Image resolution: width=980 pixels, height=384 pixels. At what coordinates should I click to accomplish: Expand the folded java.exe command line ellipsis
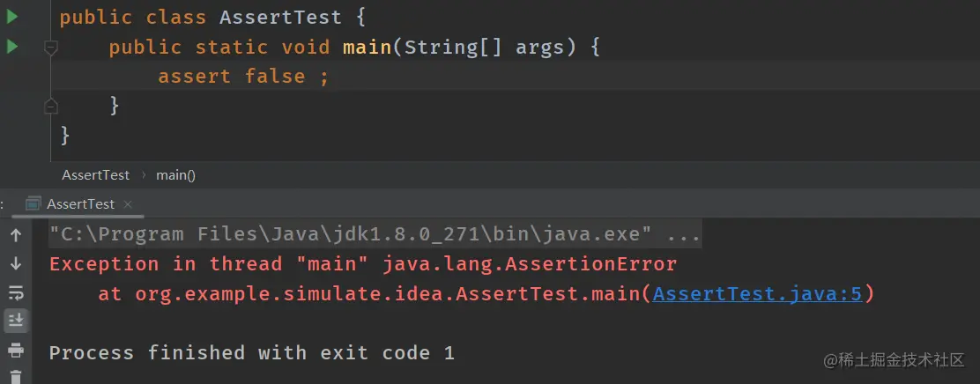pyautogui.click(x=684, y=235)
